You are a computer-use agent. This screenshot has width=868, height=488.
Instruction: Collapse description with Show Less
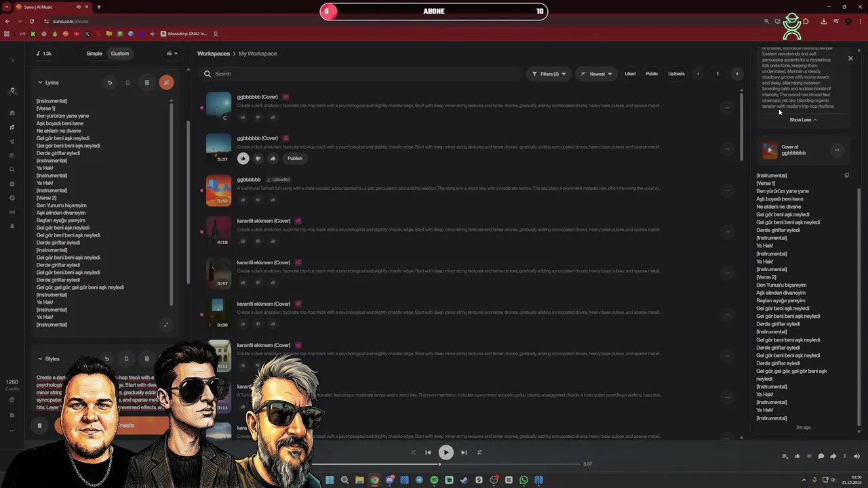803,120
